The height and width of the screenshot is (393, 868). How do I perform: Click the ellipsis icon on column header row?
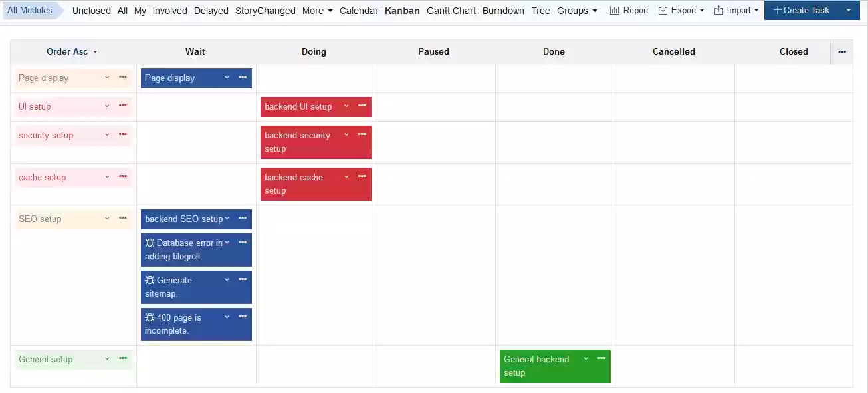click(x=841, y=51)
